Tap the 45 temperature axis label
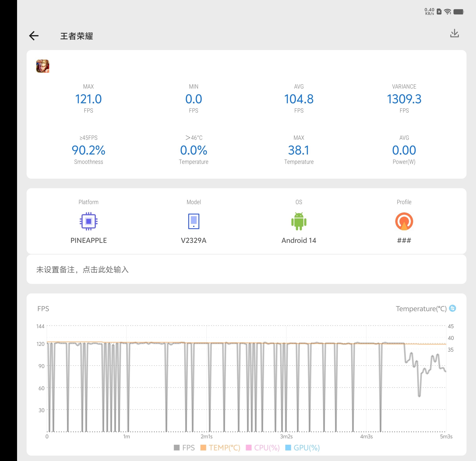The image size is (476, 461). pyautogui.click(x=451, y=326)
